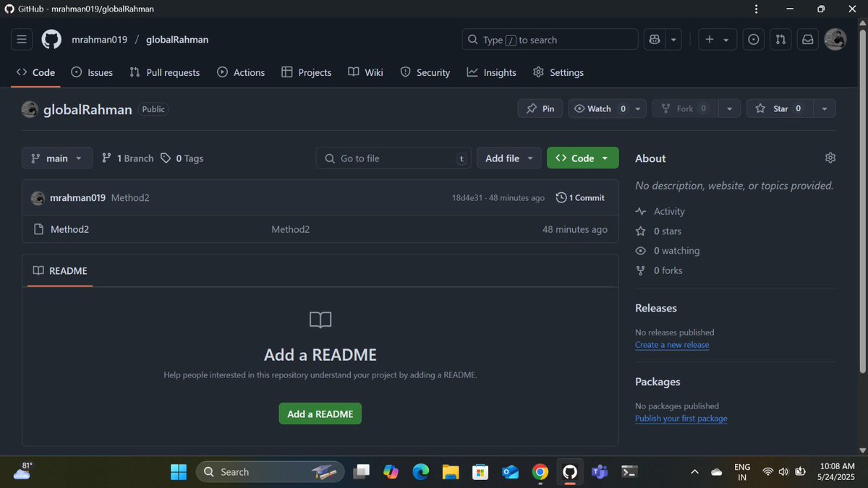Open window three-dot options menu in title bar
Image resolution: width=868 pixels, height=488 pixels.
click(x=757, y=9)
